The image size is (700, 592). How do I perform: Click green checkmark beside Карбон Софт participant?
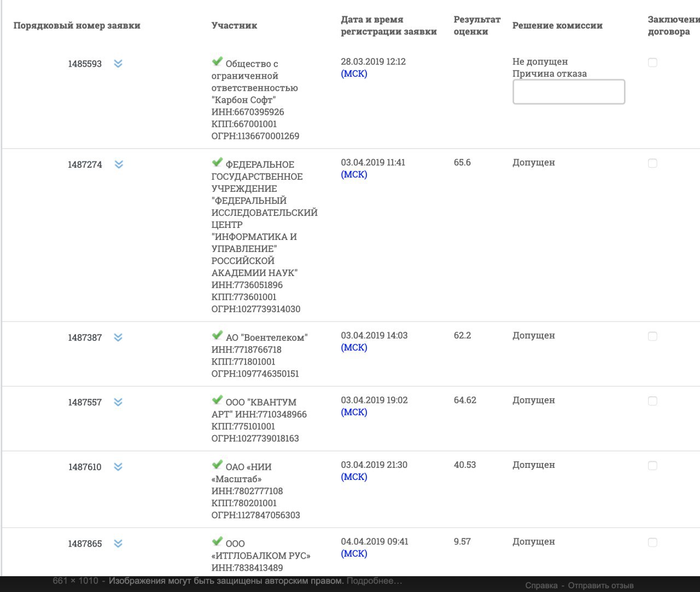[x=217, y=61]
